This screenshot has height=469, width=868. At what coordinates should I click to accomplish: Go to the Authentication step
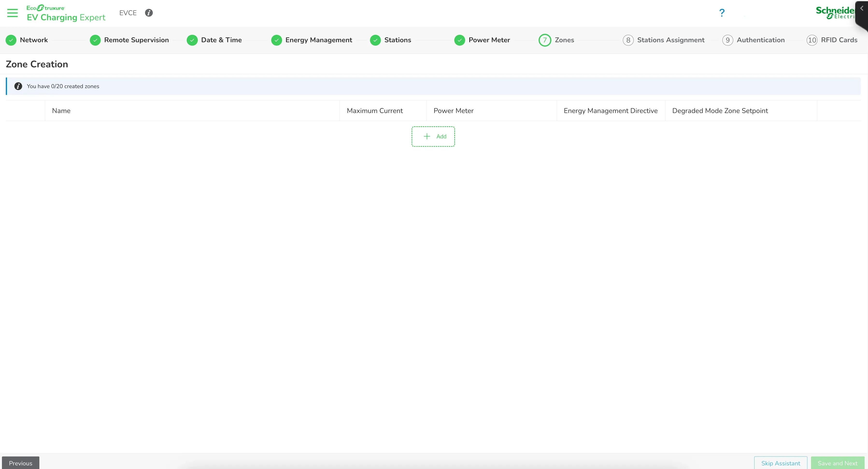(761, 40)
